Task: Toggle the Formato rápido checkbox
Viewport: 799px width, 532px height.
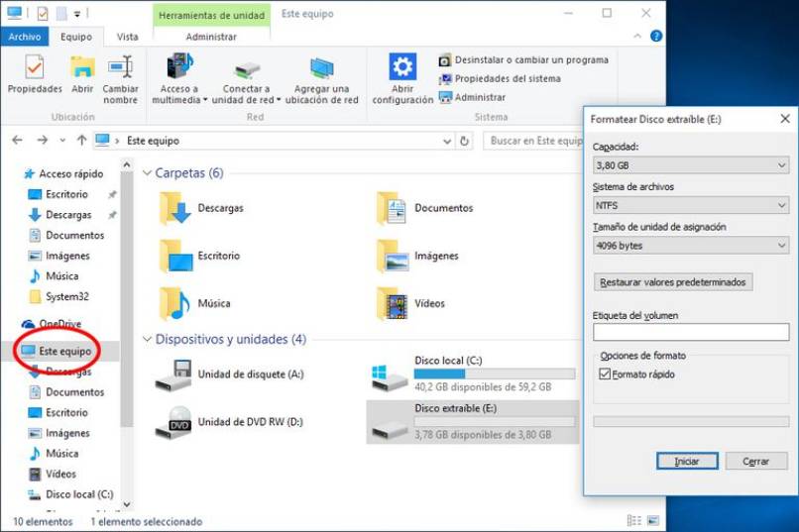Action: pyautogui.click(x=605, y=374)
